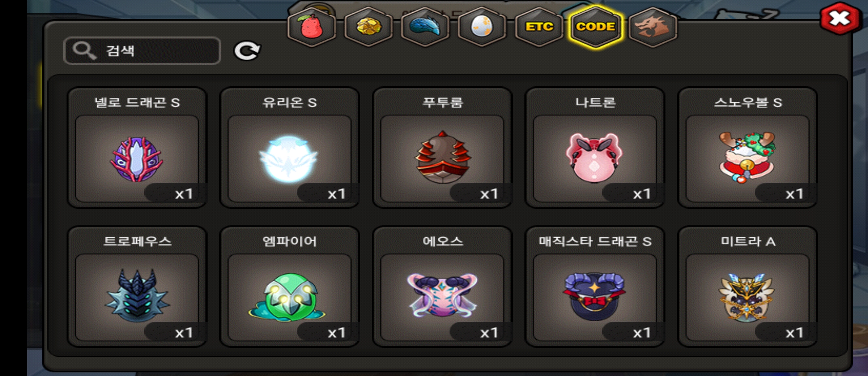Open the red fruit food tab
The width and height of the screenshot is (868, 376).
coord(312,27)
